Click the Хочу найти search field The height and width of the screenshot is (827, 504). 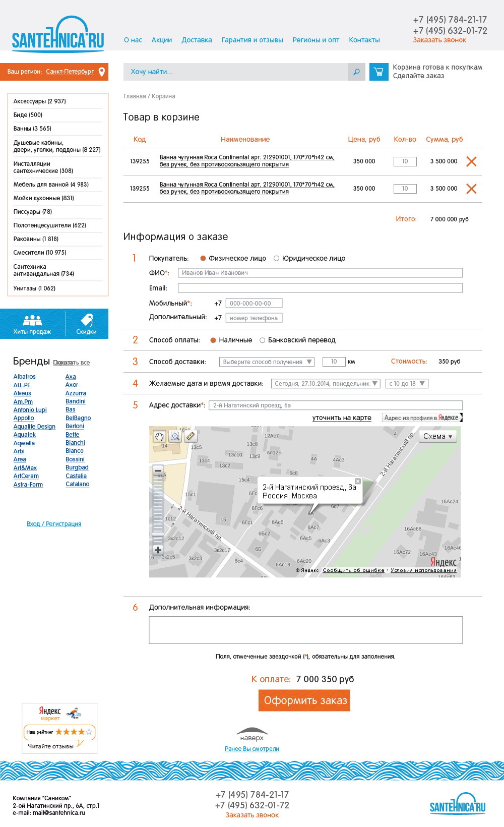pyautogui.click(x=235, y=72)
